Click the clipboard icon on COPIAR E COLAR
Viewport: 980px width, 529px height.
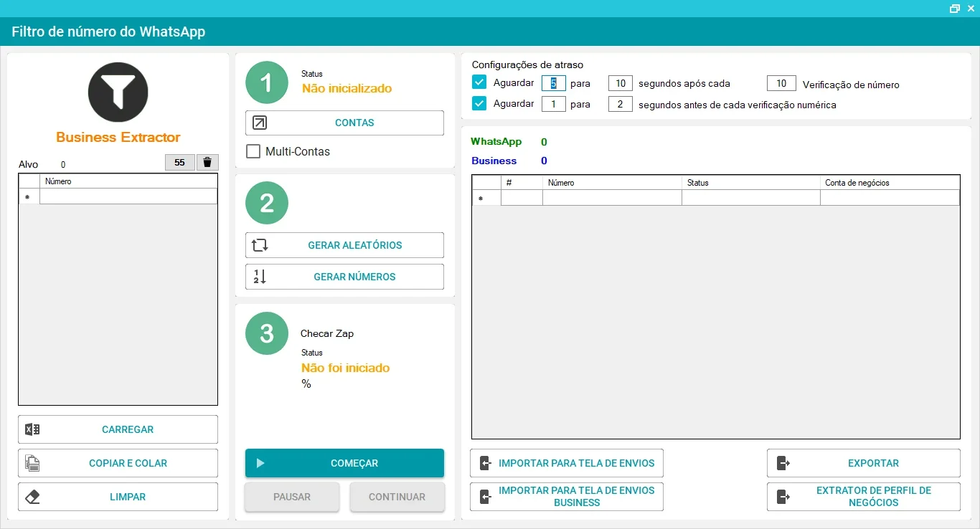tap(32, 463)
